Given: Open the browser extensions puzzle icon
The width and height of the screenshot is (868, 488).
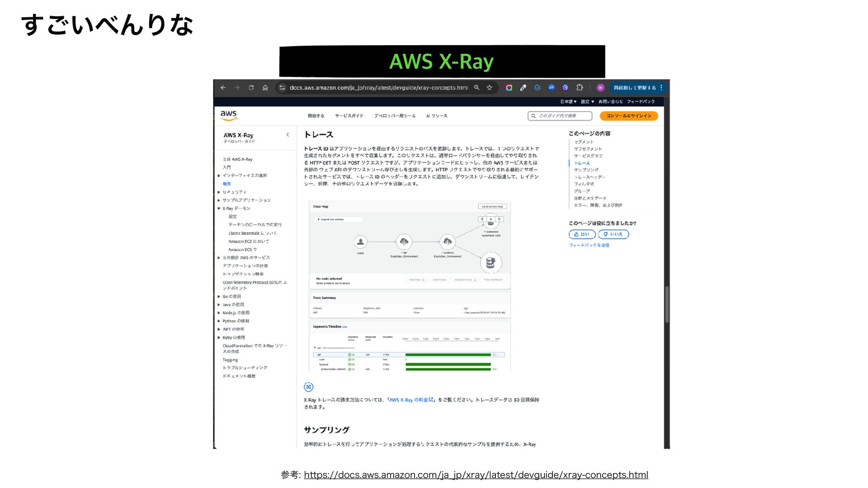Looking at the screenshot, I should tap(580, 88).
